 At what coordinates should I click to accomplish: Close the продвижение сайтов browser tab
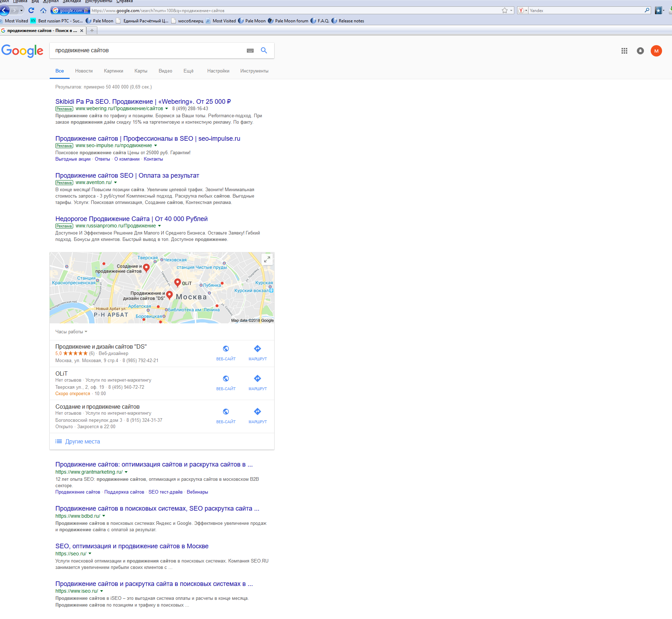click(x=82, y=31)
